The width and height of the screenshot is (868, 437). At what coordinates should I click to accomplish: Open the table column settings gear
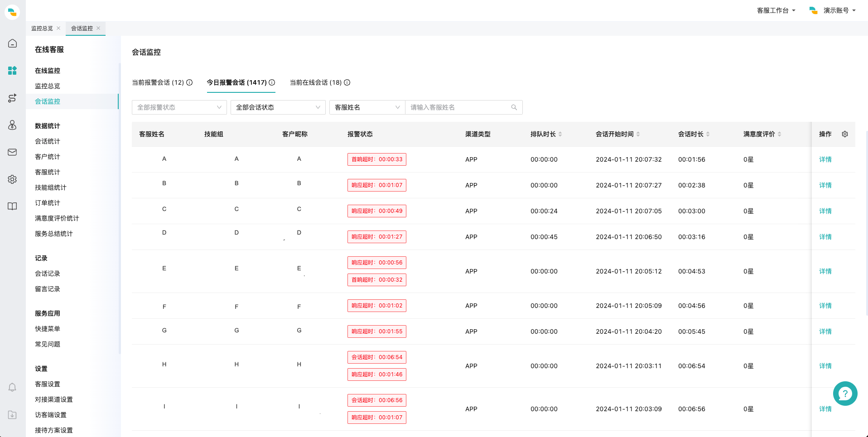pos(845,134)
